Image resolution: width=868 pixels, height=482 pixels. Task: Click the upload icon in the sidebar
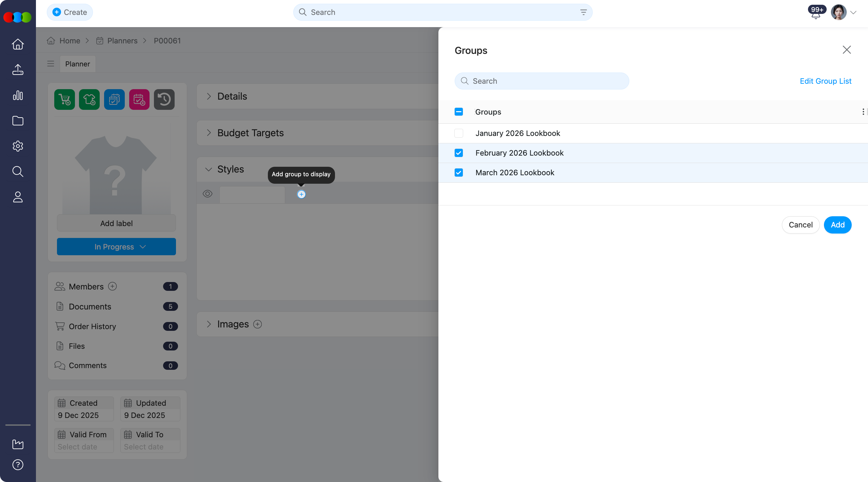(18, 69)
